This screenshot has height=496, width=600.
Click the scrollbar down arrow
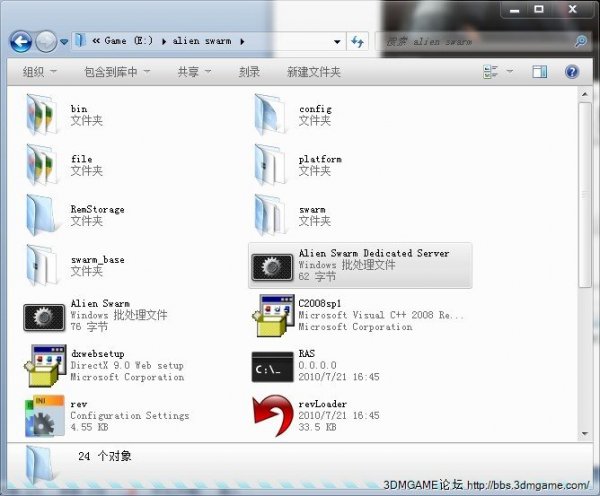[585, 433]
